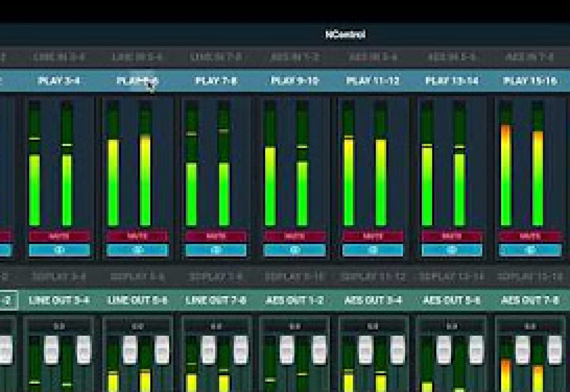Viewport: 570px width, 392px height.
Task: Choose the AES OUT 1-2 output mix
Action: (295, 300)
